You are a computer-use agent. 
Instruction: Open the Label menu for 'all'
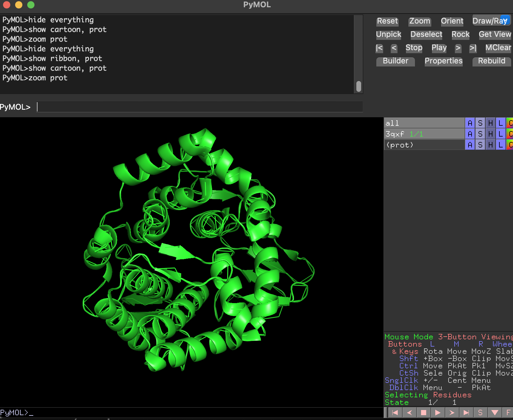pyautogui.click(x=501, y=123)
